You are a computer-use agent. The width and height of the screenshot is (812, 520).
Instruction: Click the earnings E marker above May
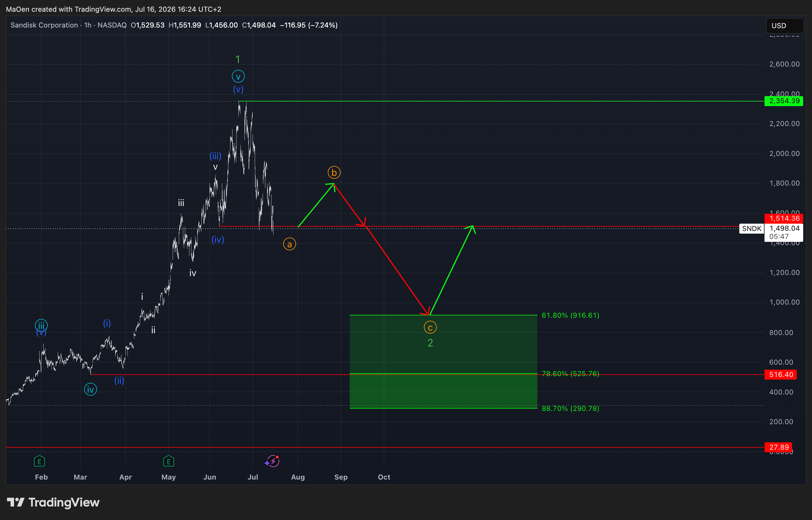click(x=169, y=461)
